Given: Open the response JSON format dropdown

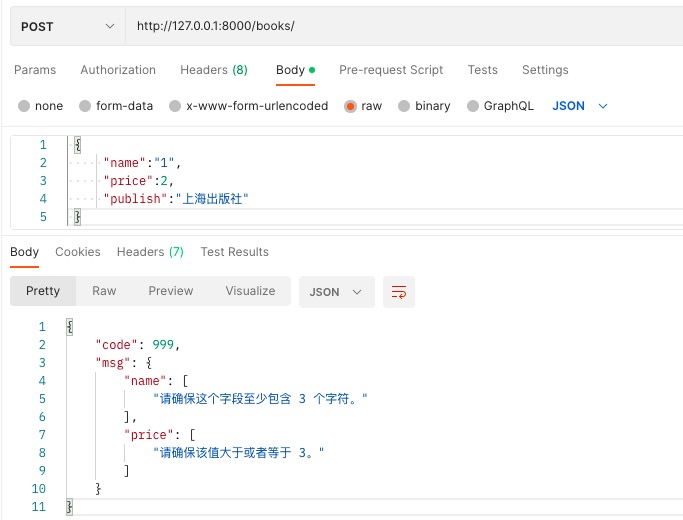Looking at the screenshot, I should click(336, 292).
